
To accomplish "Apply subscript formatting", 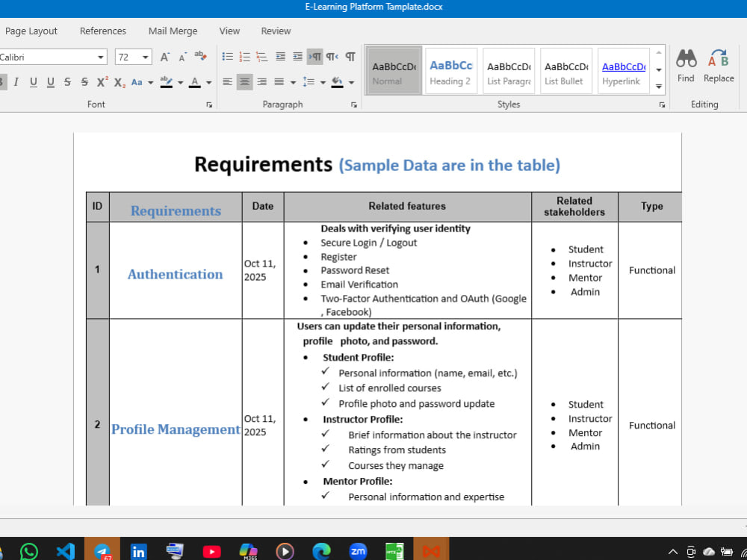I will tap(120, 83).
